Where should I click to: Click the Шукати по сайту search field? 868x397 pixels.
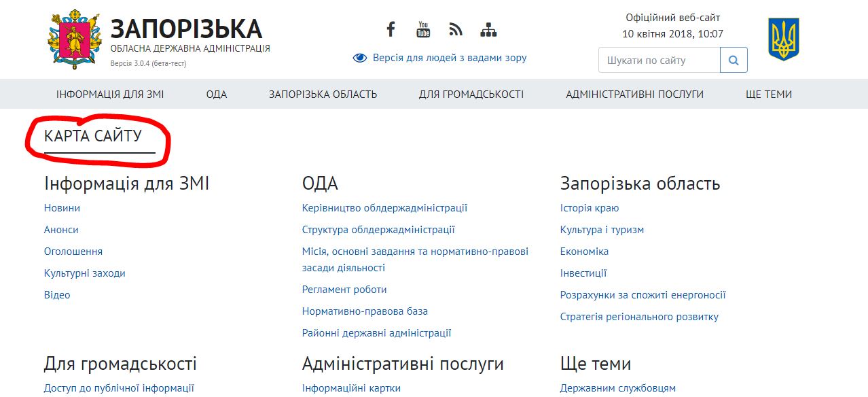click(x=658, y=60)
